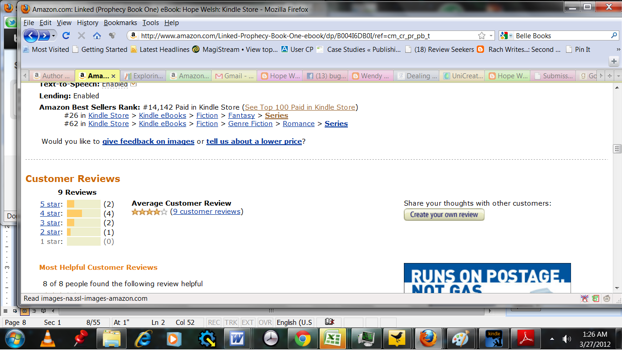Click Create your own review button
This screenshot has width=622, height=364.
point(444,215)
